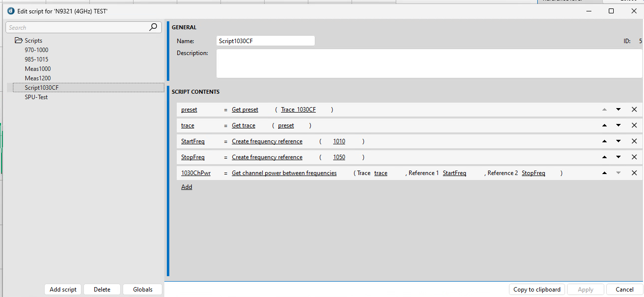Screen dimensions: 644x297
Task: Remove the 1030ChPwr script row
Action: (634, 173)
